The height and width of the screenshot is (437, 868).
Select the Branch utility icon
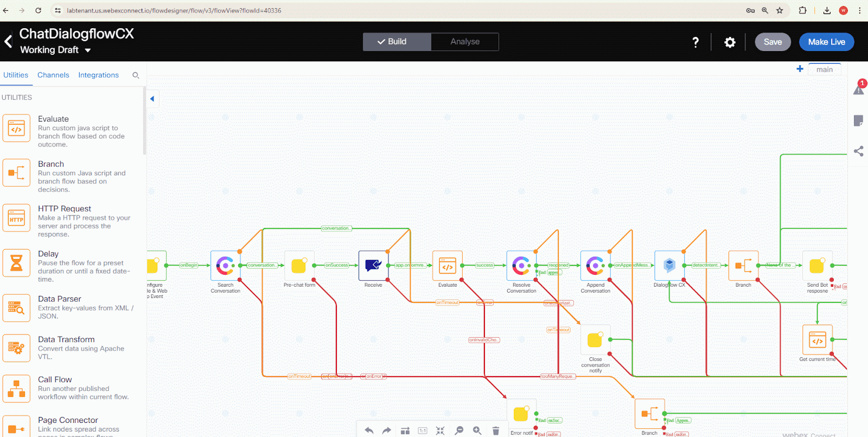click(x=16, y=173)
